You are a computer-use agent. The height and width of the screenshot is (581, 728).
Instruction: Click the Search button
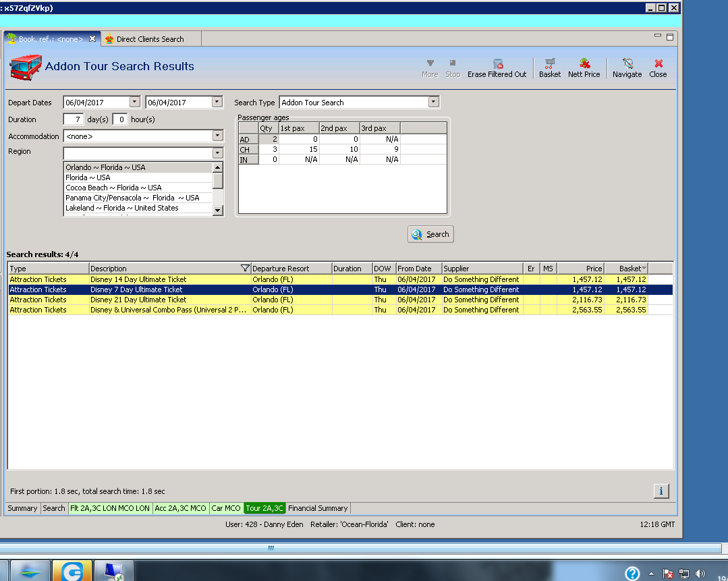pyautogui.click(x=430, y=234)
